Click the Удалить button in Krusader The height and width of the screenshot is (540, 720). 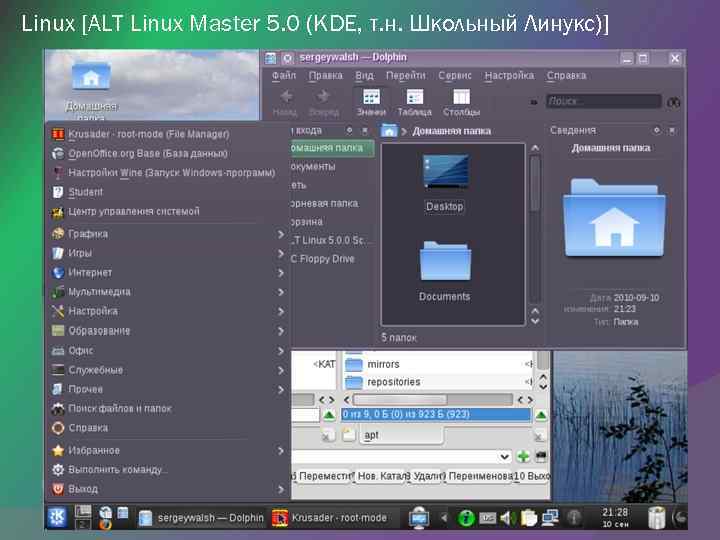pyautogui.click(x=426, y=476)
